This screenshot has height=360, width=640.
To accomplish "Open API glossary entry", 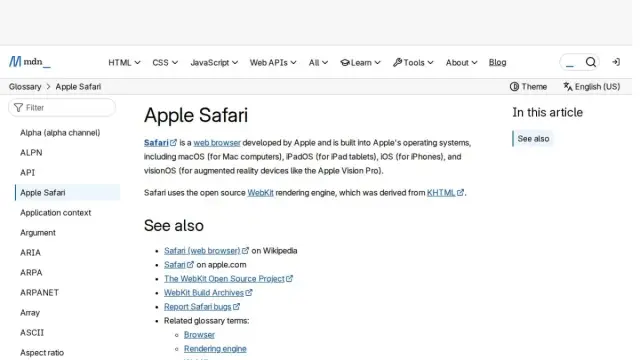I will [27, 173].
